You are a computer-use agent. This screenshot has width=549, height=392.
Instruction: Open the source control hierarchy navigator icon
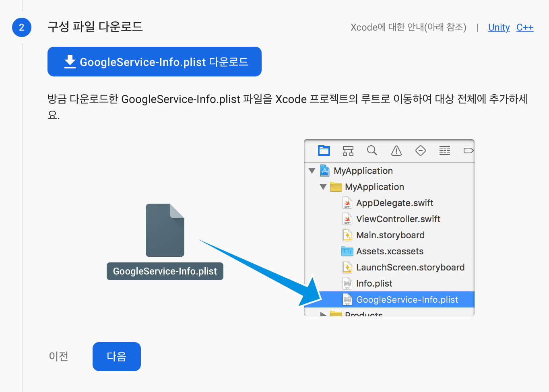348,151
